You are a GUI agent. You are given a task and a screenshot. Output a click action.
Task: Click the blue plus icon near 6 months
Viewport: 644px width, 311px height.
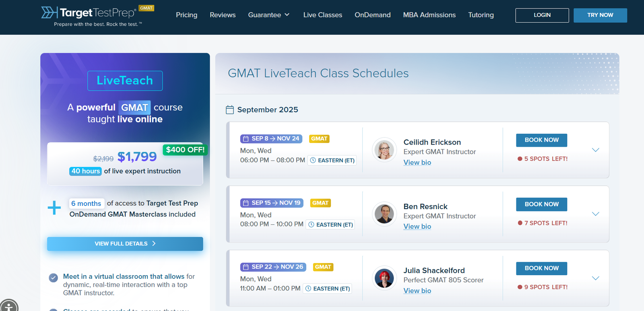pos(54,208)
